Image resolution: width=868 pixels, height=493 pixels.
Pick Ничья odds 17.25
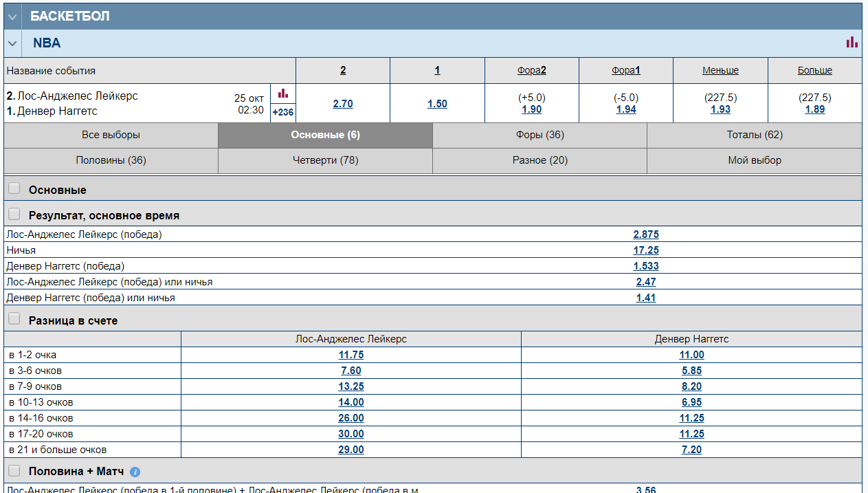click(x=646, y=250)
